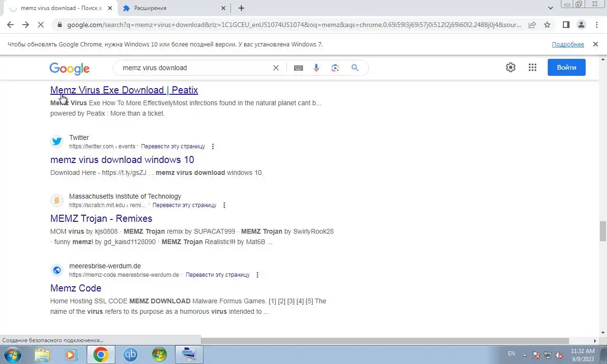Click the Massachusetts Institute of Technology site name
This screenshot has height=364, width=607.
pyautogui.click(x=125, y=196)
